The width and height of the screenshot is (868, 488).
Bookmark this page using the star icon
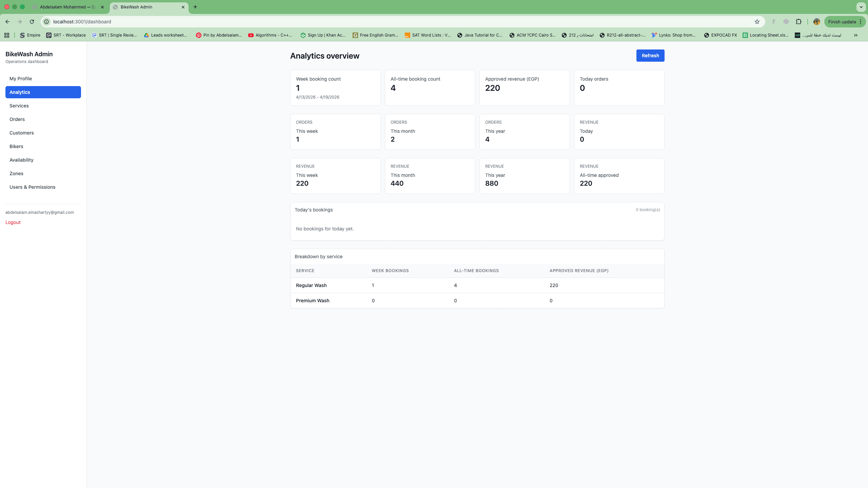[757, 21]
